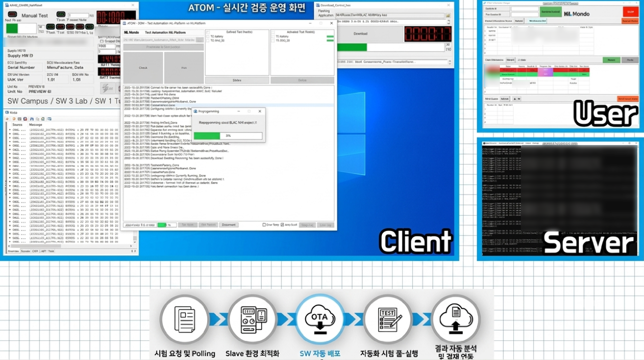Click the automated TEST checklist step icon
Viewport: 644px width, 360px height.
click(388, 319)
